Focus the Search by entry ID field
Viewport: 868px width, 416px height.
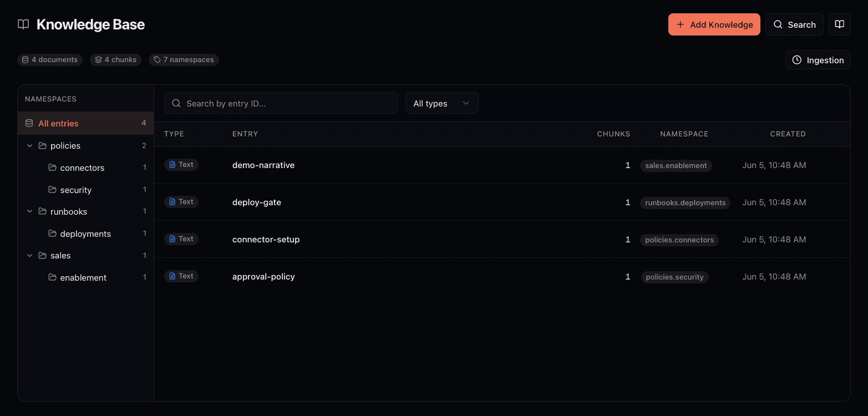pyautogui.click(x=281, y=103)
